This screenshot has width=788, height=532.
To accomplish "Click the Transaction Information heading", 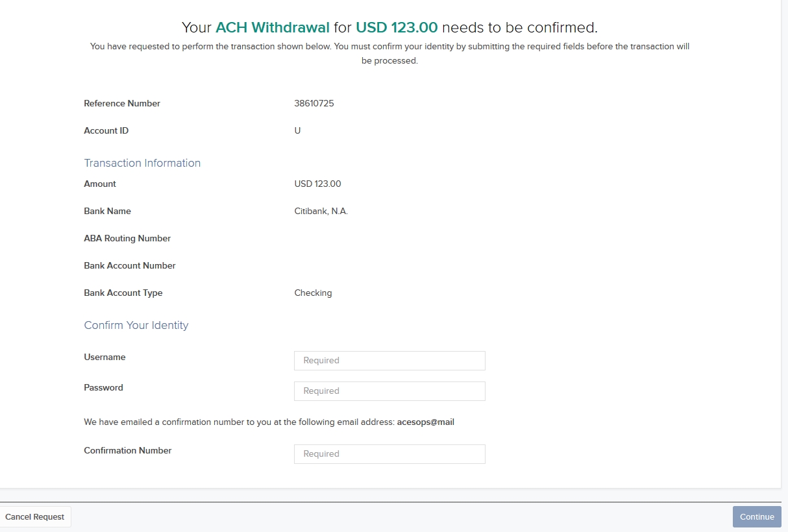I will 142,163.
